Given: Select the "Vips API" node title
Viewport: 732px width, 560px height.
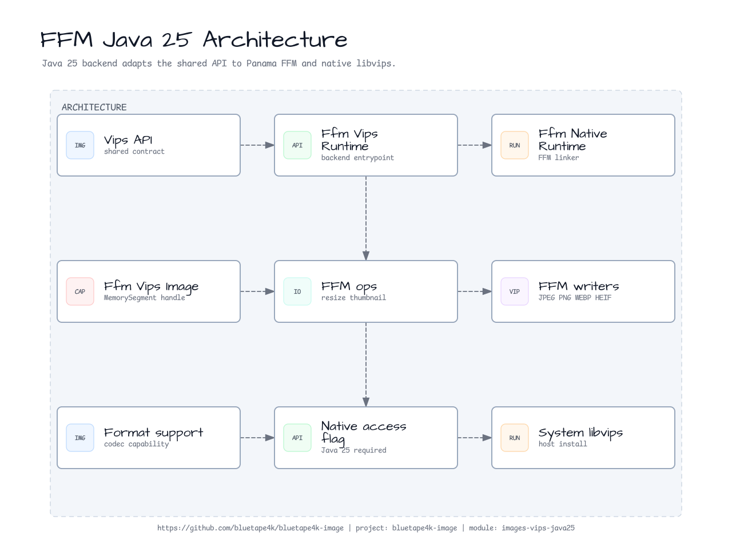Looking at the screenshot, I should tap(128, 140).
